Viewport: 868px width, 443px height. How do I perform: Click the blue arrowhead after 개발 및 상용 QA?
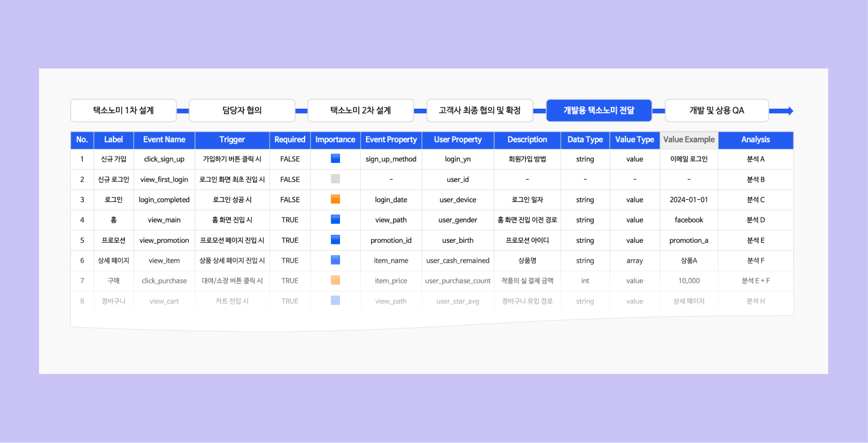[789, 111]
